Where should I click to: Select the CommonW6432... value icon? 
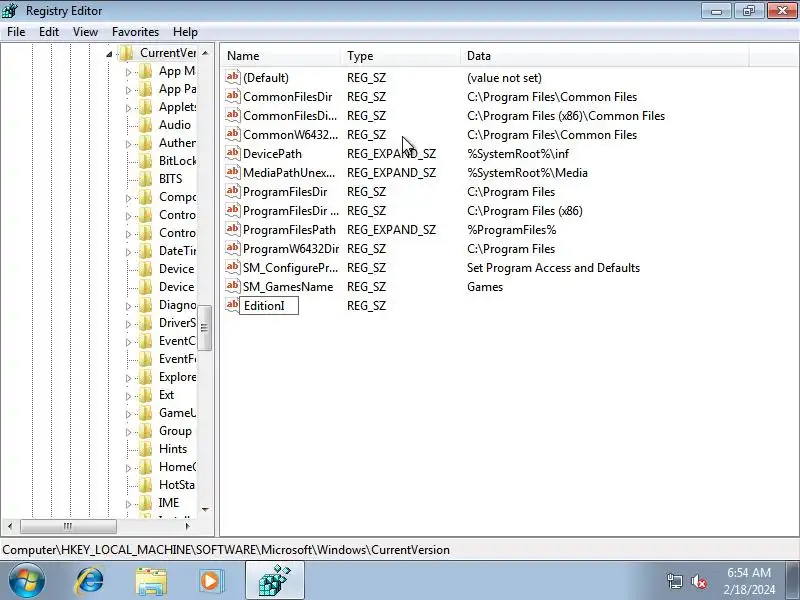233,135
